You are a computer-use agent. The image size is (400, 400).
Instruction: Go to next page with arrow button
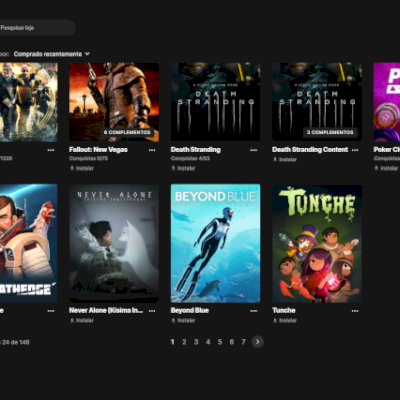point(257,342)
